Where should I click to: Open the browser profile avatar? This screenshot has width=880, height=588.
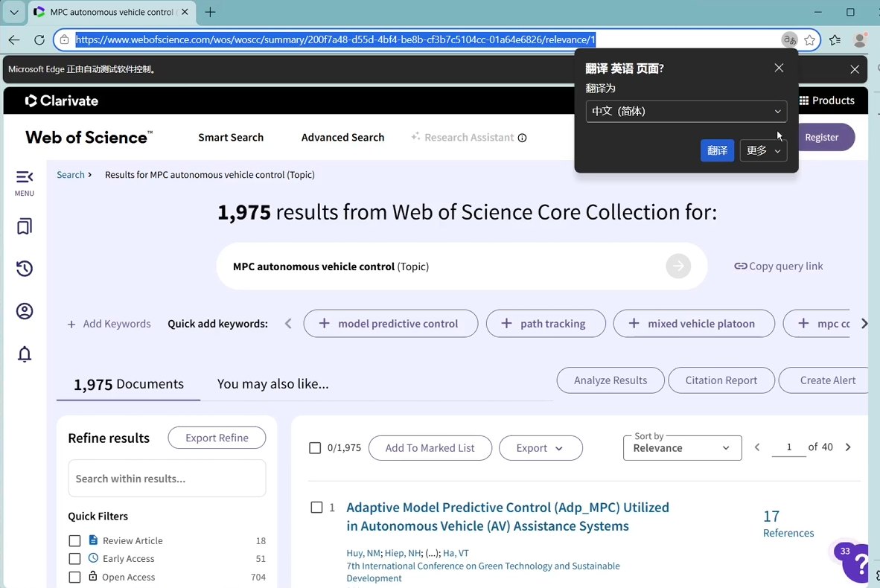(859, 40)
